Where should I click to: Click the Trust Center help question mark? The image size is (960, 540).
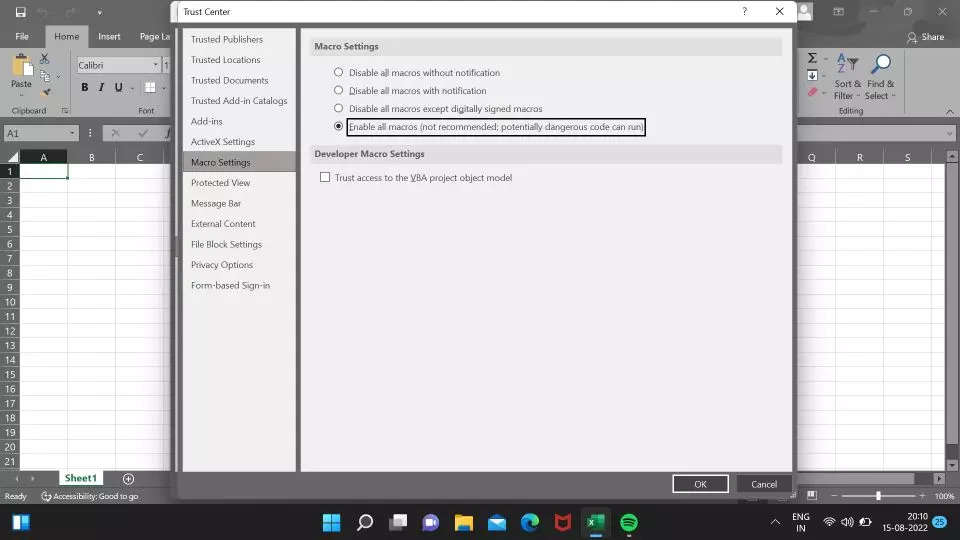(744, 11)
